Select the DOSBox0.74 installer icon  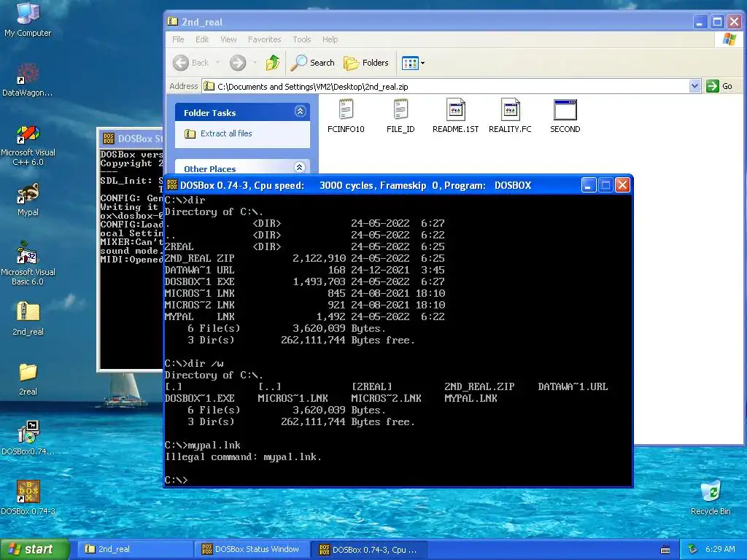(28, 438)
